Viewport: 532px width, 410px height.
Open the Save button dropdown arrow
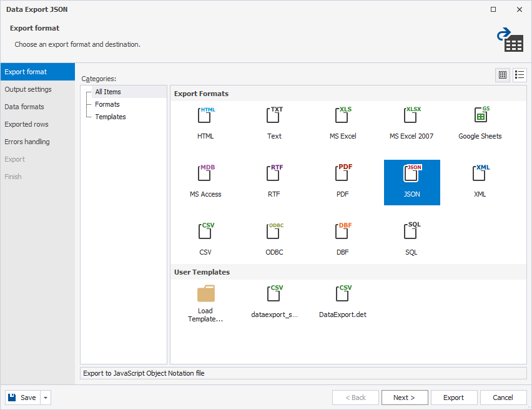tap(46, 398)
